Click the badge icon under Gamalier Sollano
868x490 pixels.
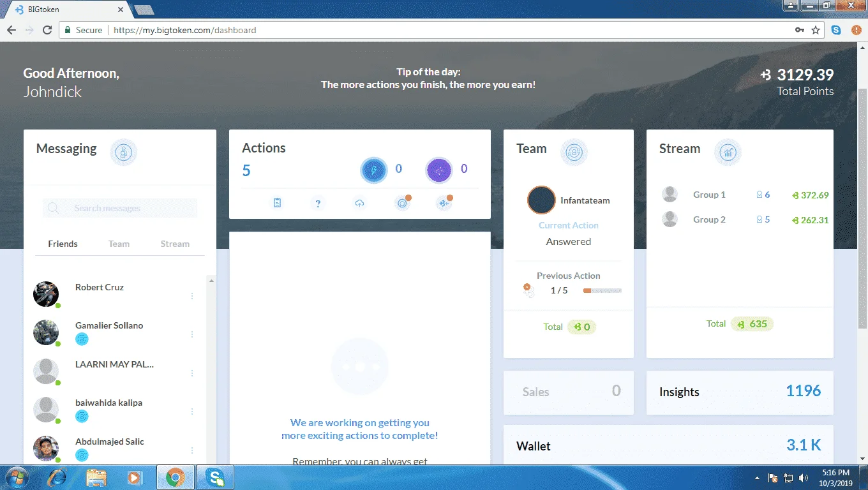(x=82, y=339)
